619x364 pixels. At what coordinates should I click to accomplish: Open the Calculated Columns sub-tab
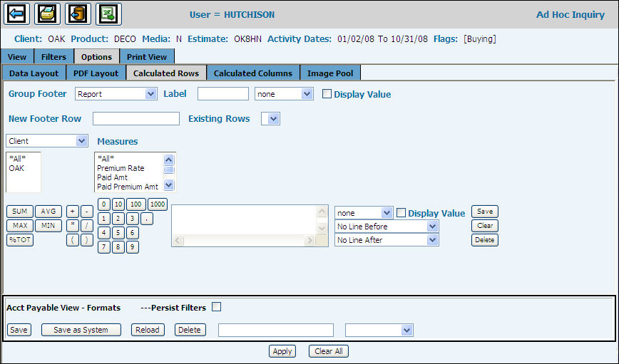point(253,73)
